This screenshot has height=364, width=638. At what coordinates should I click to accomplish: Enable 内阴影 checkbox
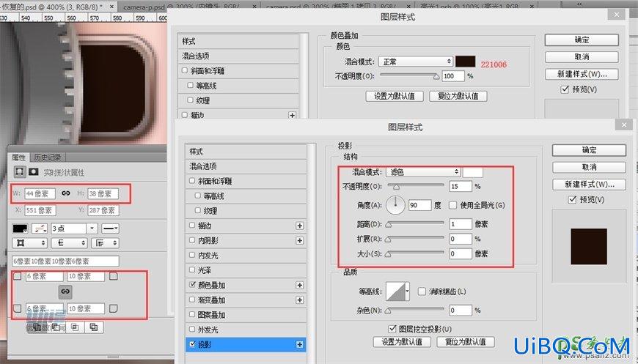pos(192,240)
